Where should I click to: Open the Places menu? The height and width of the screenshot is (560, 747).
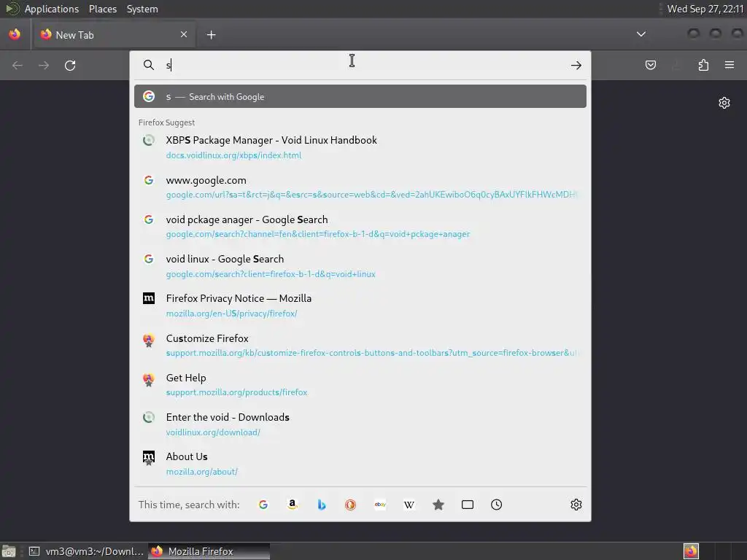tap(102, 9)
